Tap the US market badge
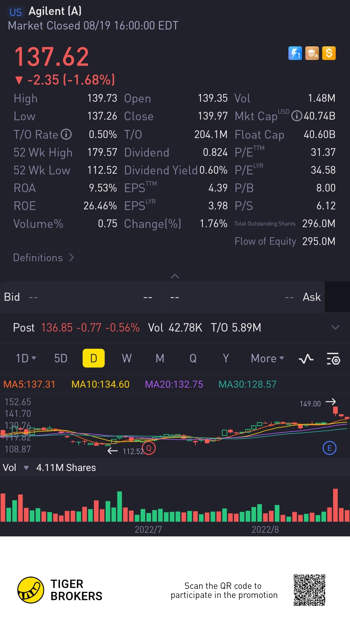 tap(16, 12)
